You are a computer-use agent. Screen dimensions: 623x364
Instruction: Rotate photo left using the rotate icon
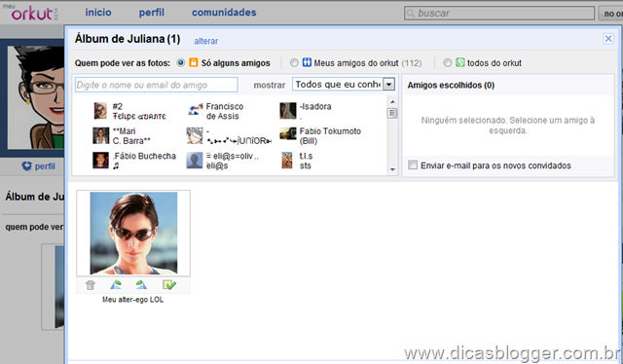pos(116,284)
